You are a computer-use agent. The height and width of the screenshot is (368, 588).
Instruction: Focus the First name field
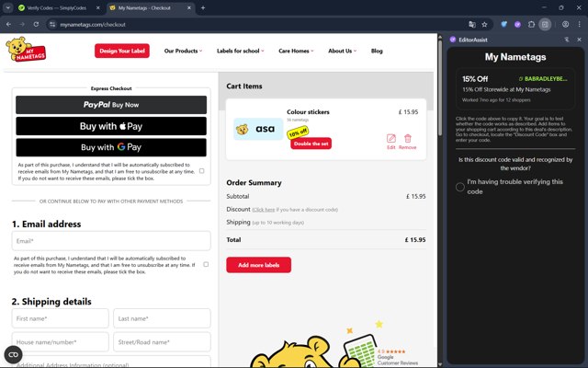(60, 318)
